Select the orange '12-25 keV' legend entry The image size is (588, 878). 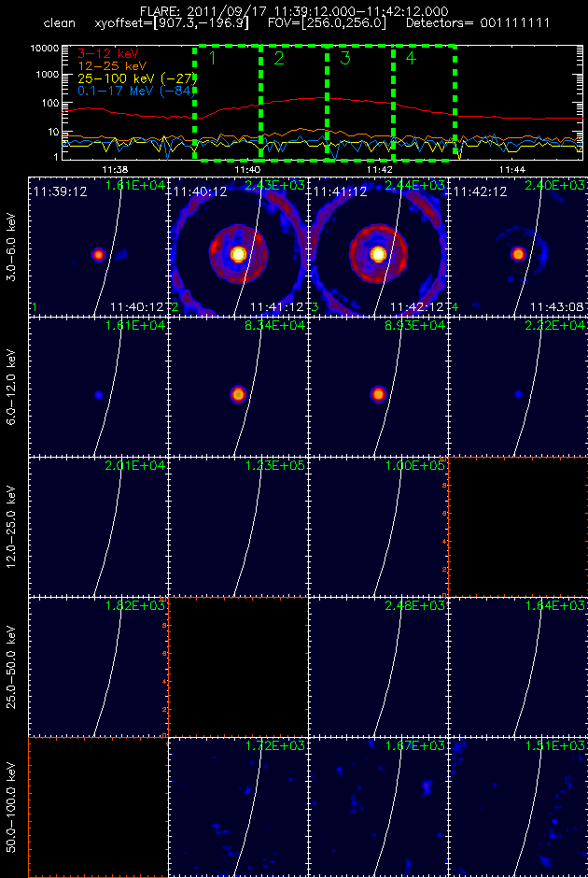point(112,66)
